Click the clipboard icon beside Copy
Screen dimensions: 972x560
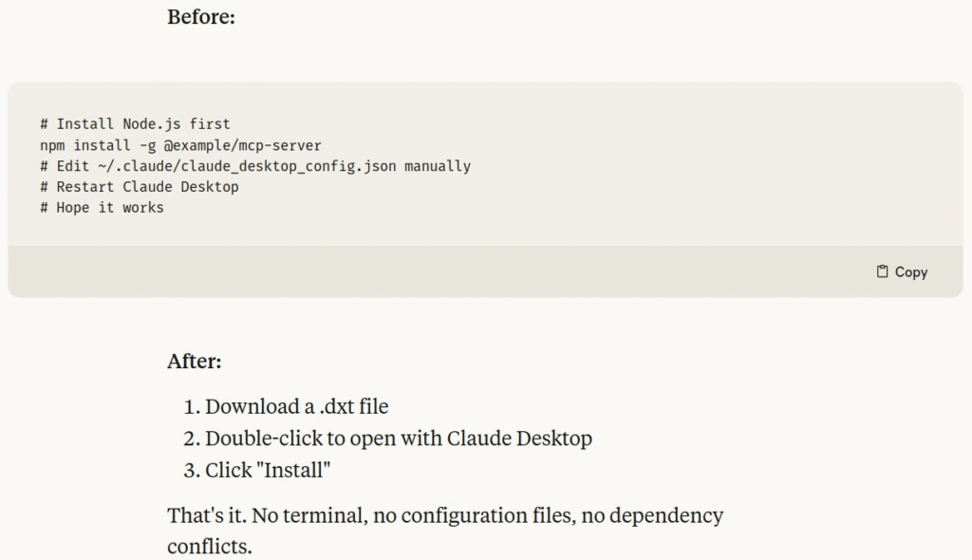coord(882,271)
